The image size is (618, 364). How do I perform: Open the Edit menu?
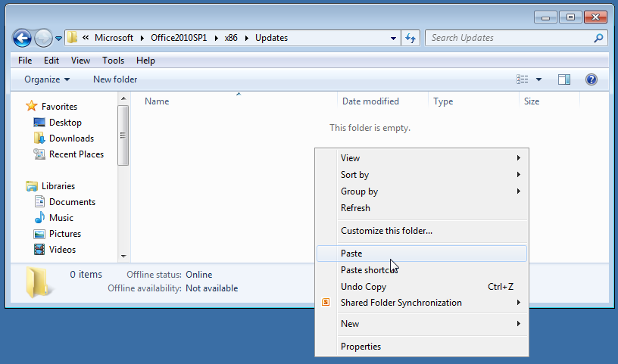coord(51,61)
